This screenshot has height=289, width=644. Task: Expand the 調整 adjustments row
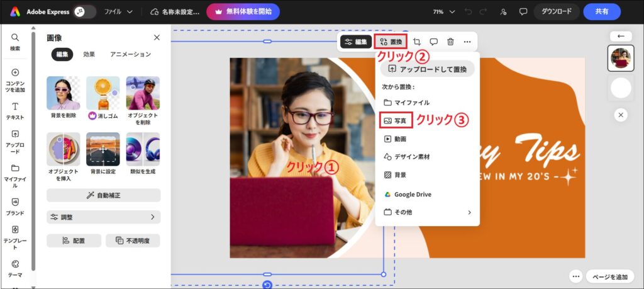(x=104, y=217)
